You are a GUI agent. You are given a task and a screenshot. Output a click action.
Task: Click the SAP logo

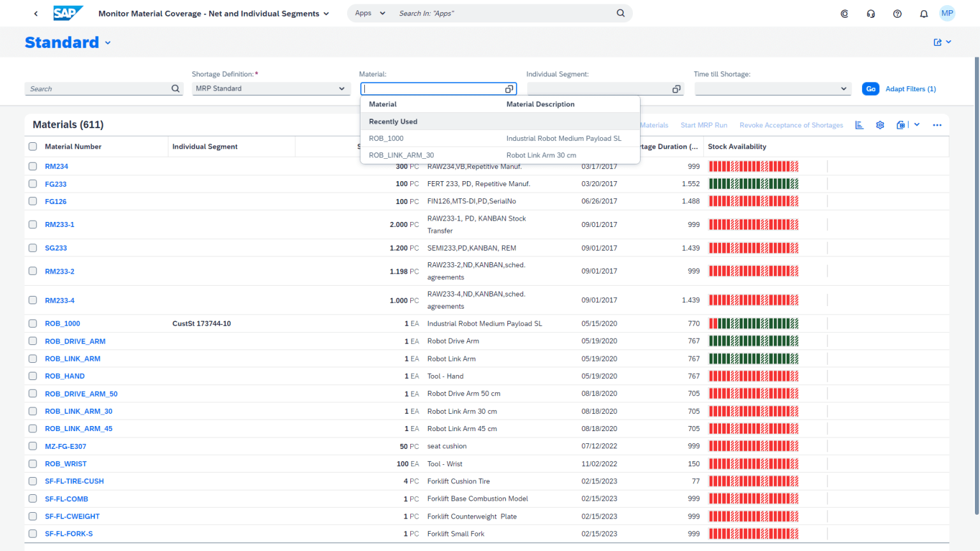click(68, 13)
